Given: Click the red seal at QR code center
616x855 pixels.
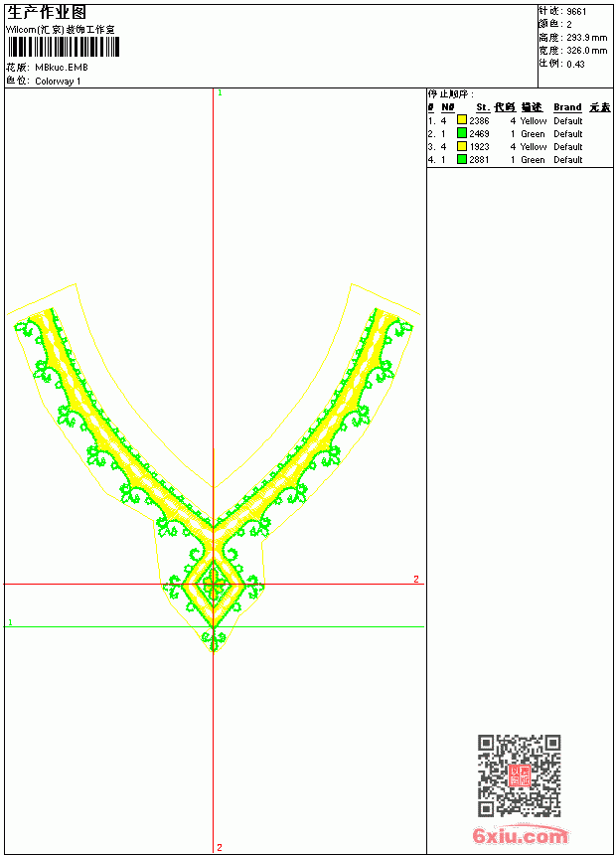Looking at the screenshot, I should (x=520, y=775).
